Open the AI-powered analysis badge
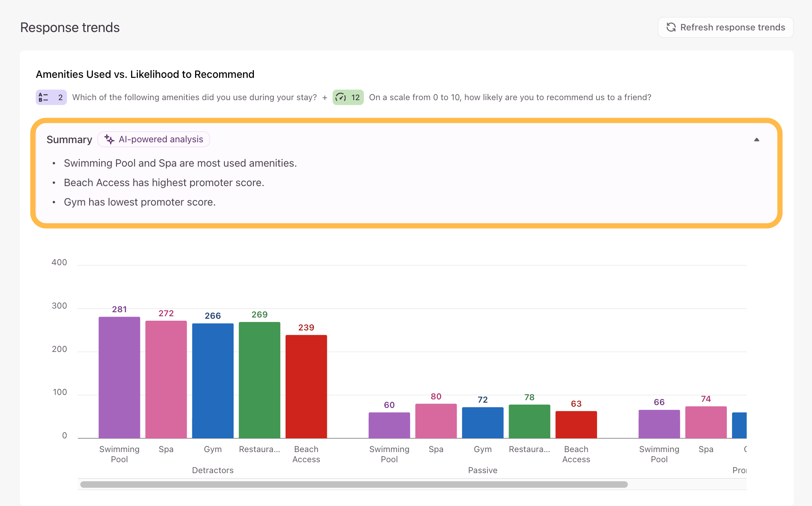Screen dimensions: 812x506 154,139
